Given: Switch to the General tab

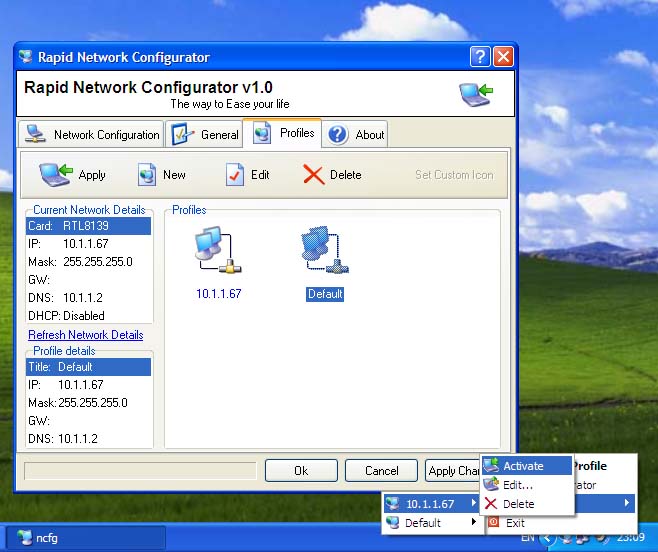Looking at the screenshot, I should coord(204,134).
